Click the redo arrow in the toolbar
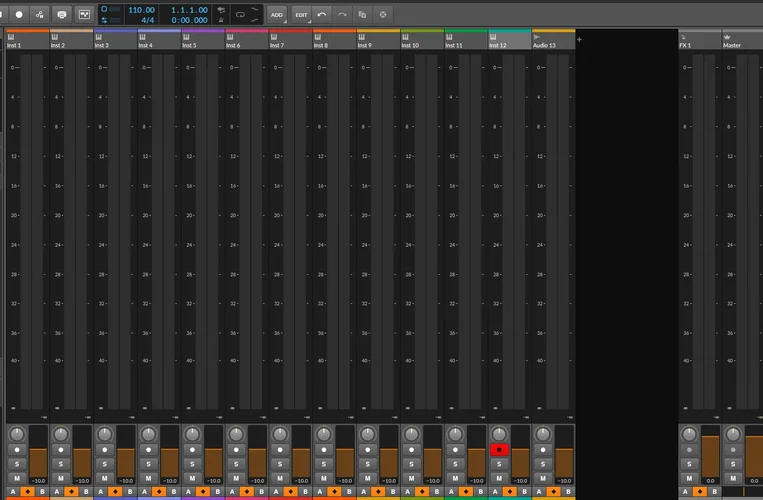This screenshot has height=500, width=763. 342,15
